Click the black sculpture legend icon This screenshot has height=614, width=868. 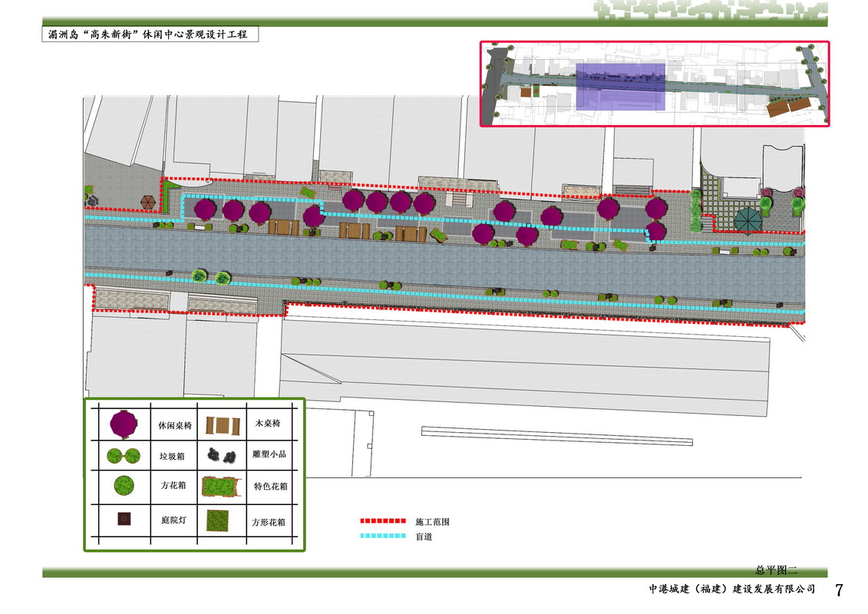coord(222,456)
